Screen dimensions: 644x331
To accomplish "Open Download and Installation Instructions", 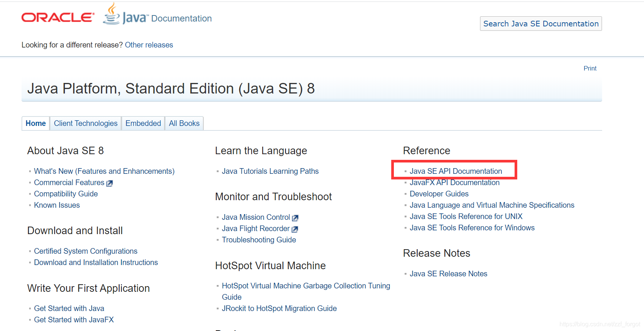I will (96, 262).
